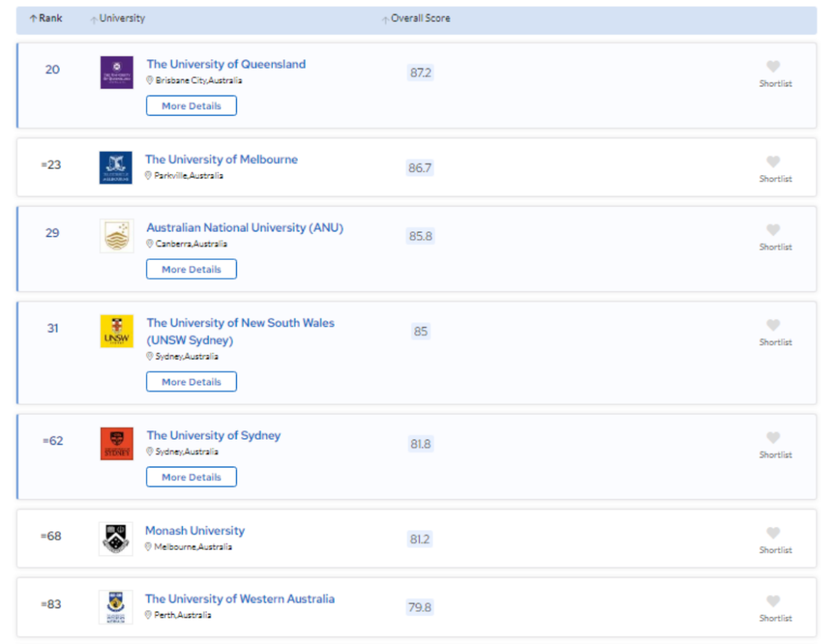
Task: Click the location pin beside Parkville, Australia
Action: 148,175
